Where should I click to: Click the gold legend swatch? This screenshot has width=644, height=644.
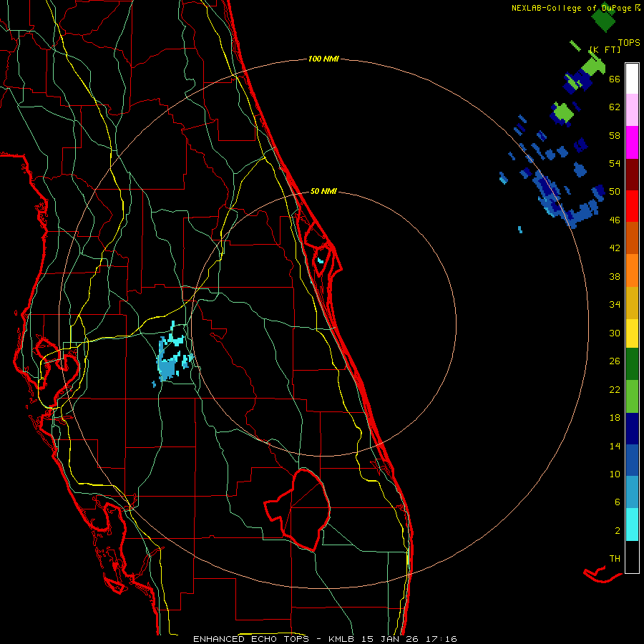coord(632,303)
